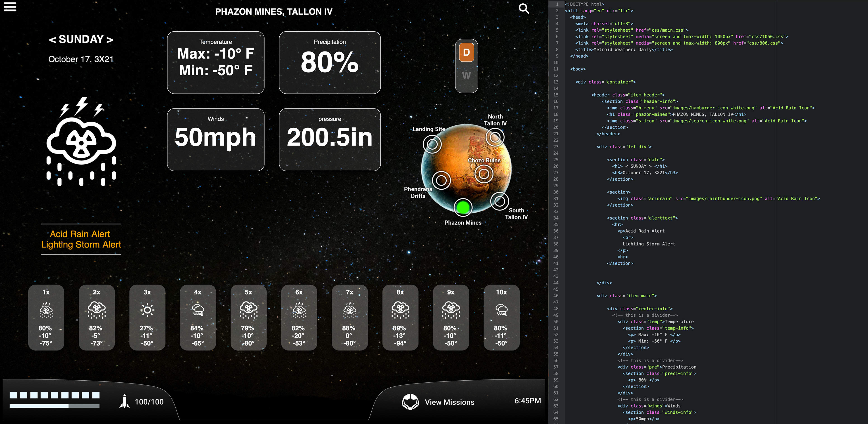The image size is (868, 424).
Task: Select Chozo Ruins marker on planet
Action: pos(484,174)
